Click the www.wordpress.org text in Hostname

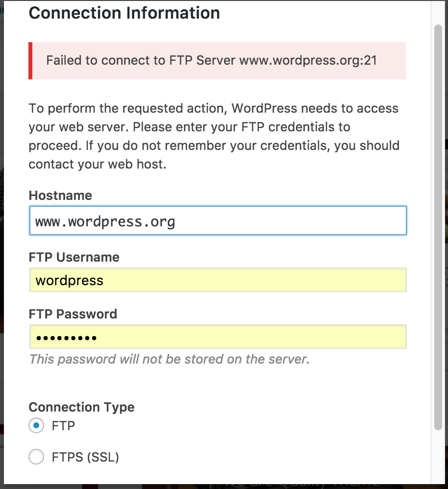pos(105,222)
